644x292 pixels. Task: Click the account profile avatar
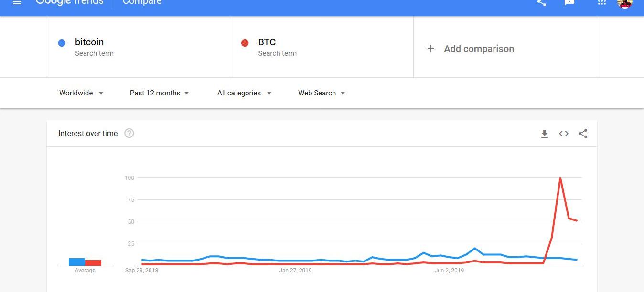625,3
